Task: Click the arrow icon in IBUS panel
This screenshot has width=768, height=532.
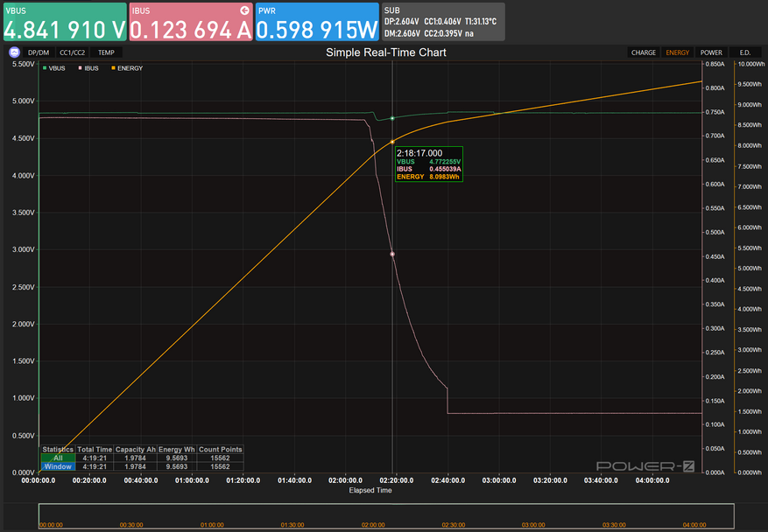Action: click(243, 10)
